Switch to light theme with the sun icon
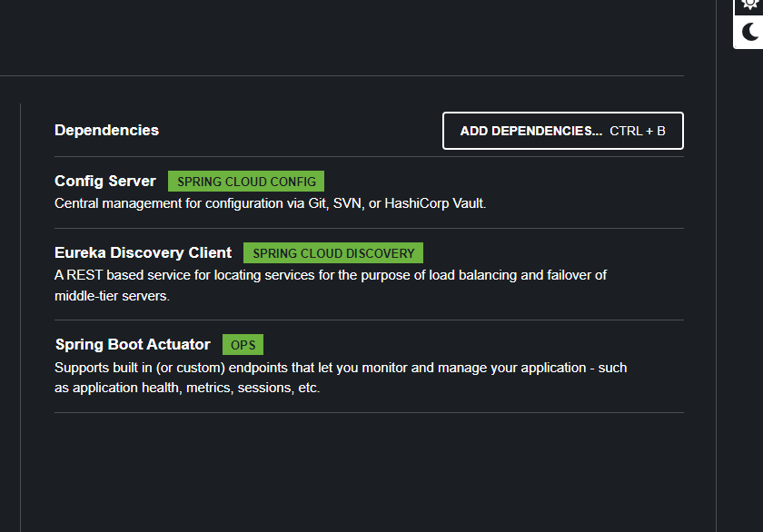This screenshot has height=532, width=763. click(x=748, y=7)
